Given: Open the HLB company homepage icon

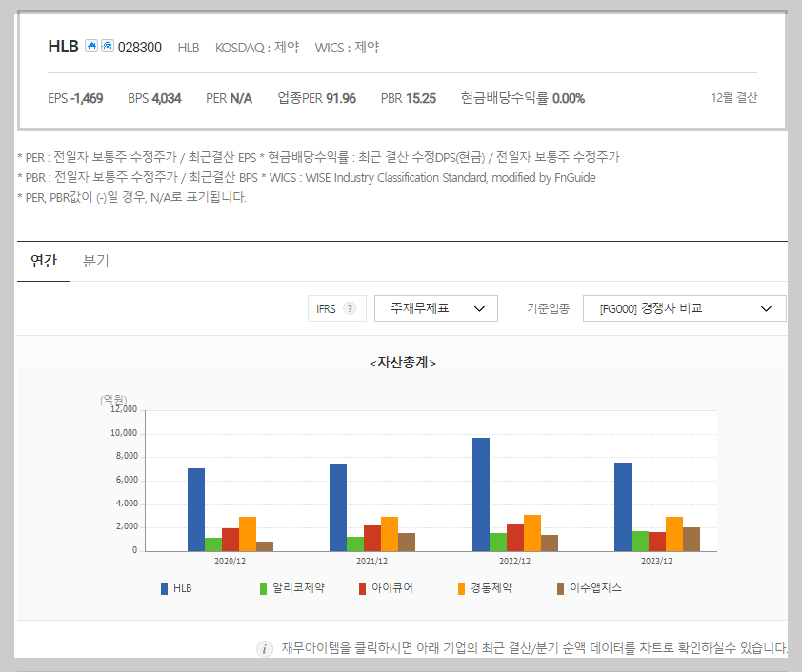Looking at the screenshot, I should click(x=91, y=46).
